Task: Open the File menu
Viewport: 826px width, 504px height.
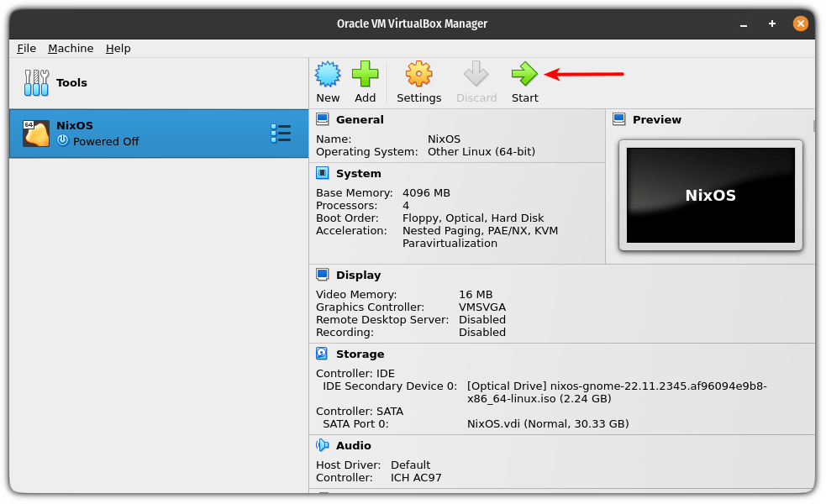Action: 26,49
